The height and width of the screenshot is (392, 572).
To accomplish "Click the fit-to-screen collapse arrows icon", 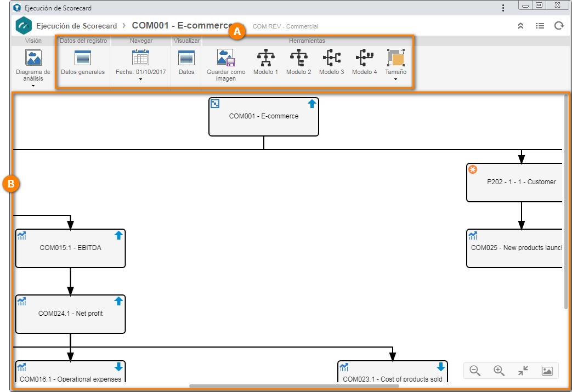I will 523,371.
